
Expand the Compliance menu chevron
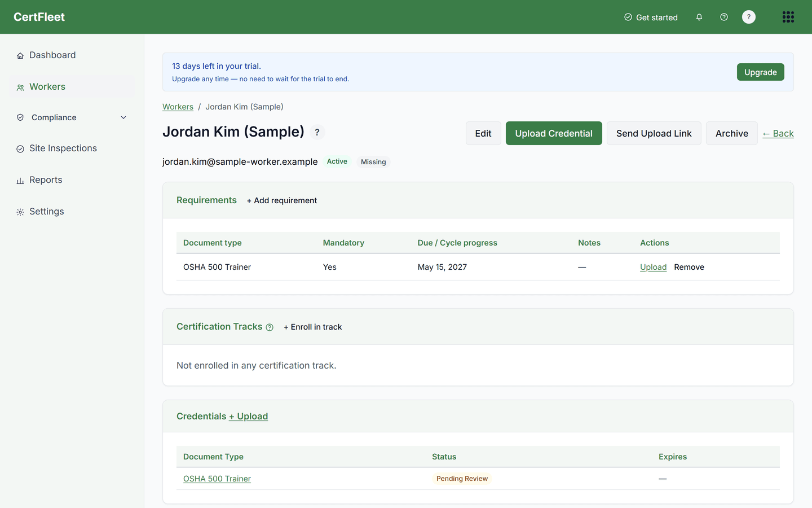point(123,117)
